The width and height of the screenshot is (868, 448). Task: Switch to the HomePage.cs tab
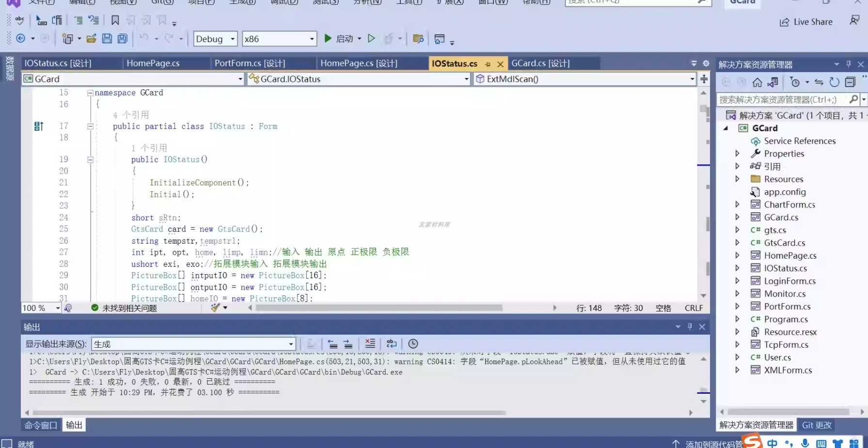tap(153, 63)
